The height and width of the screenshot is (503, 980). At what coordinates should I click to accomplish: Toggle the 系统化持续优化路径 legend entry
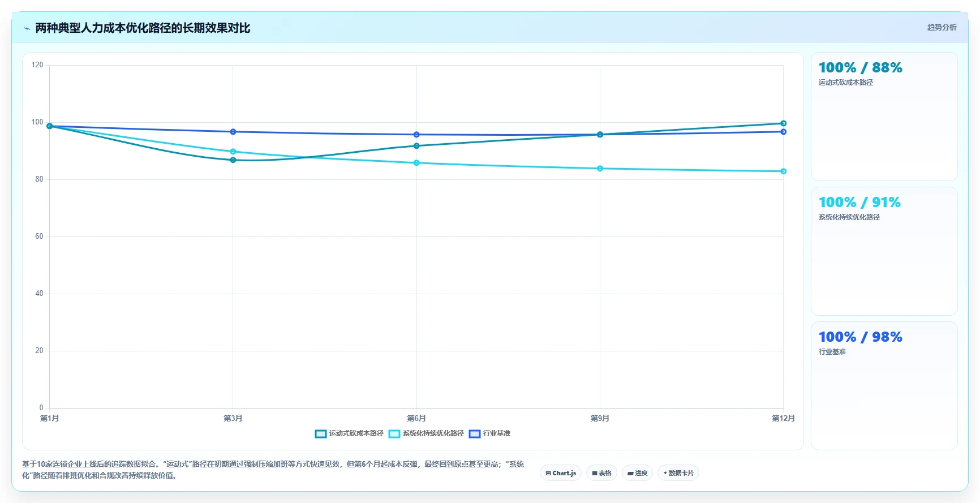click(x=427, y=434)
